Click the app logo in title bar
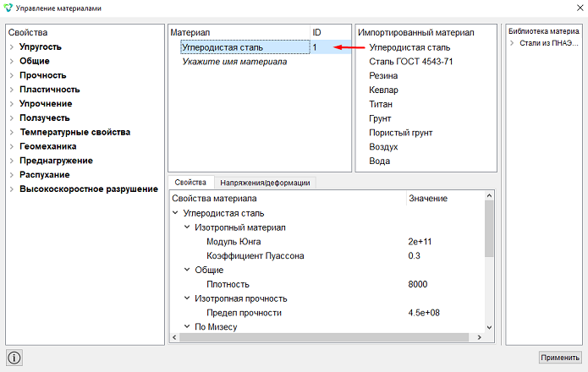 coord(8,8)
